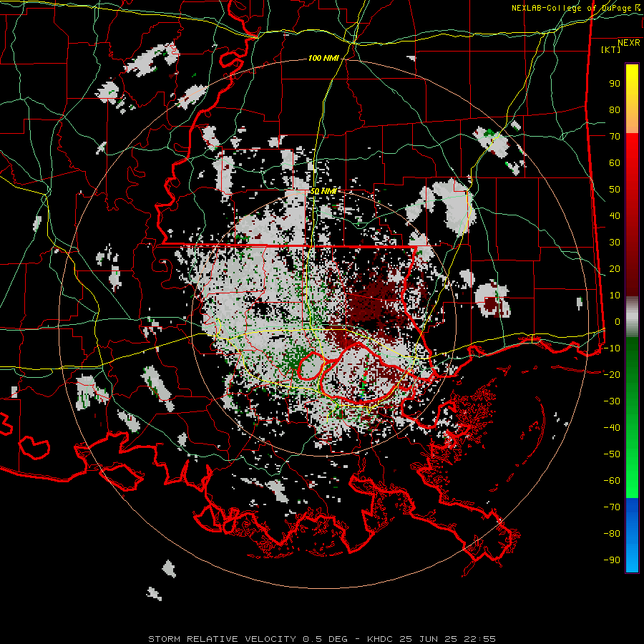Click the -30 value on velocity scale

tap(612, 401)
